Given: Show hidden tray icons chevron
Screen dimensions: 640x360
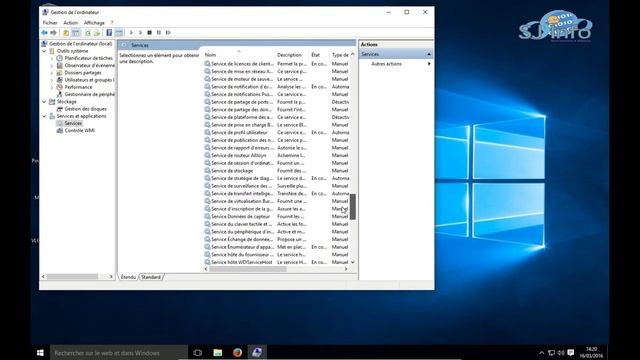Looking at the screenshot, I should (x=542, y=353).
